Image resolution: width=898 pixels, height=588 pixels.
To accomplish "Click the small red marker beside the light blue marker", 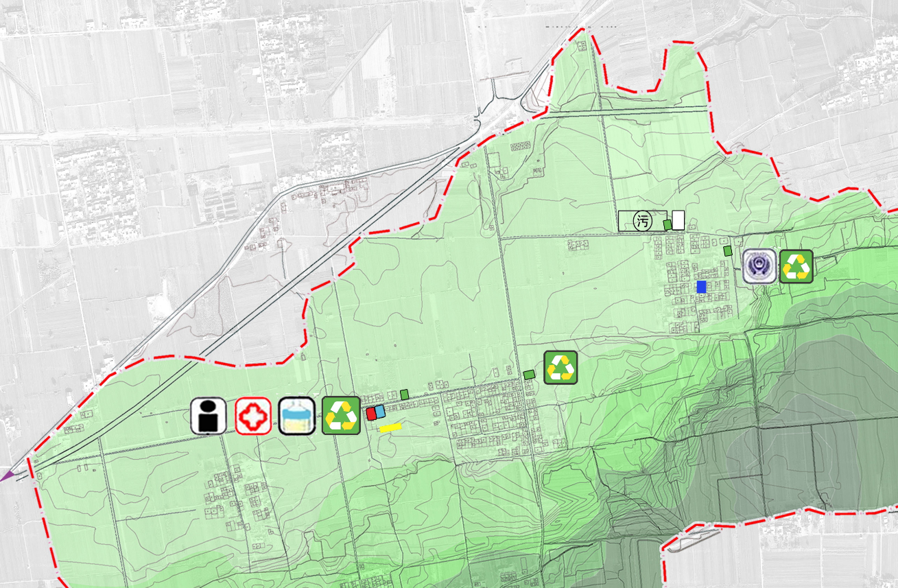I will tap(371, 414).
